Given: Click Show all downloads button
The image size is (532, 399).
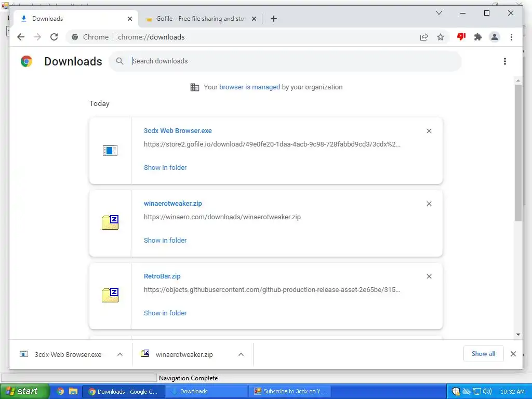Looking at the screenshot, I should [483, 354].
